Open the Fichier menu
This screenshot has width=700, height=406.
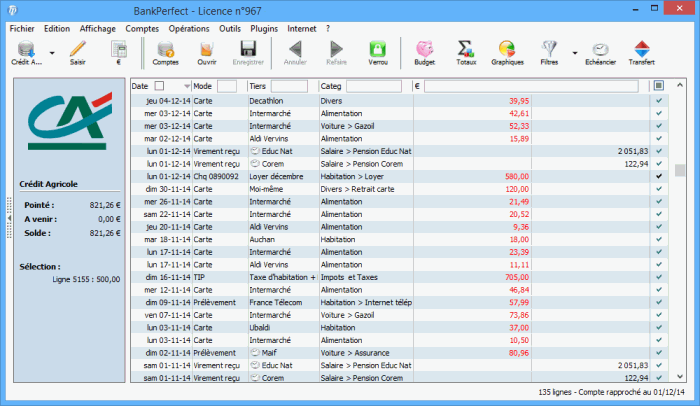click(x=22, y=29)
